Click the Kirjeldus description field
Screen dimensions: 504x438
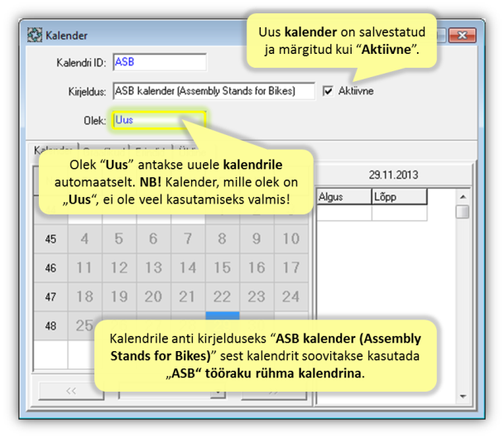click(x=214, y=91)
